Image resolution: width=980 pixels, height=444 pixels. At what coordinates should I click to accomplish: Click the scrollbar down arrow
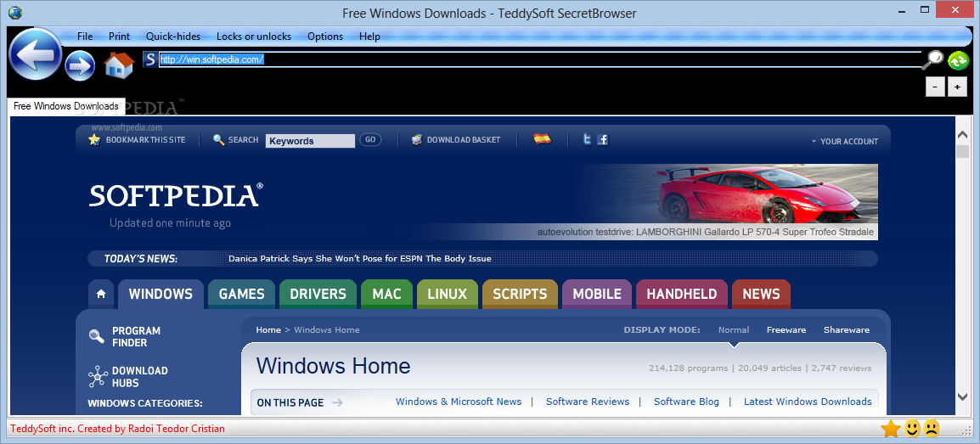pos(962,396)
